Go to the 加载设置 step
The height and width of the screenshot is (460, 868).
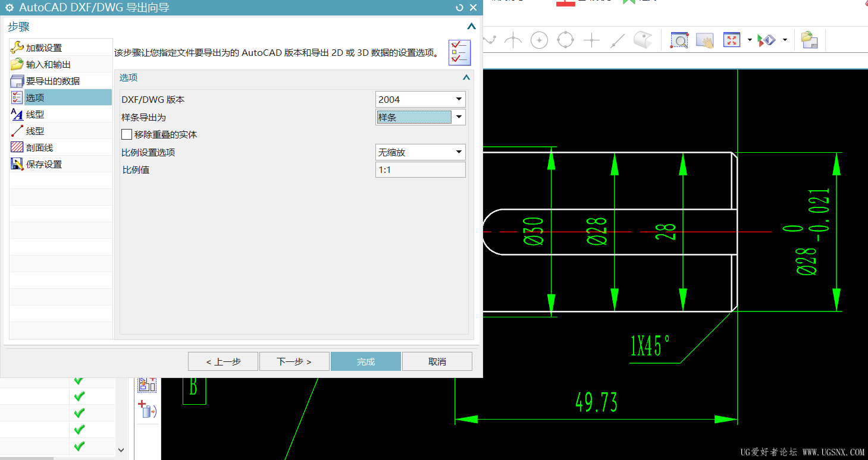pyautogui.click(x=44, y=48)
